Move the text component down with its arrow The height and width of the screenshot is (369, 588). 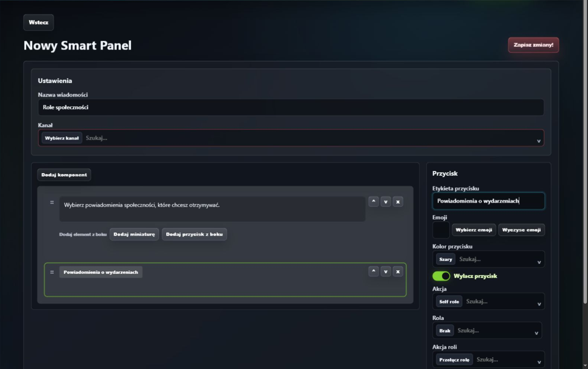(386, 201)
